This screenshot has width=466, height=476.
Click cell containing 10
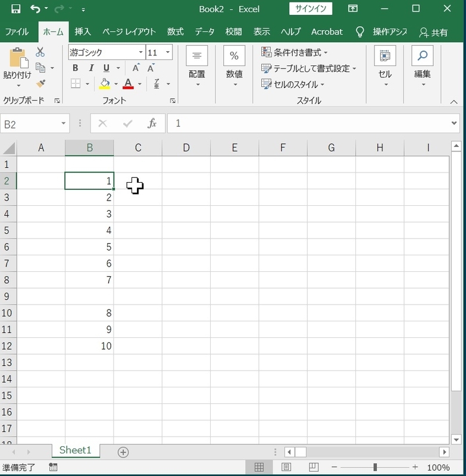point(89,346)
